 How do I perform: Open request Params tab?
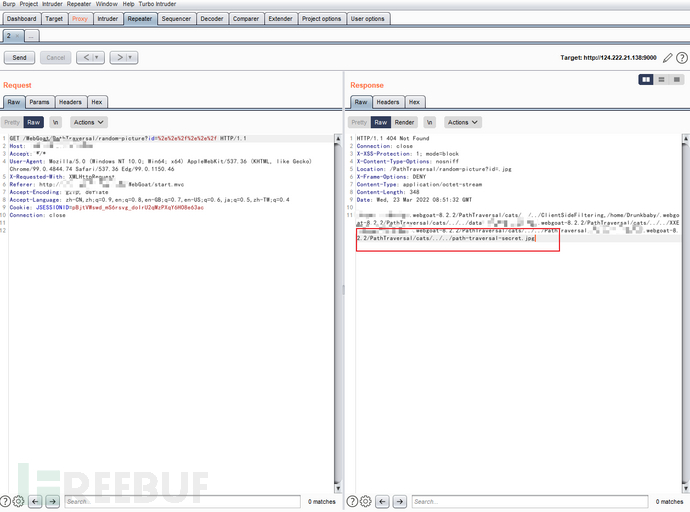coord(40,102)
